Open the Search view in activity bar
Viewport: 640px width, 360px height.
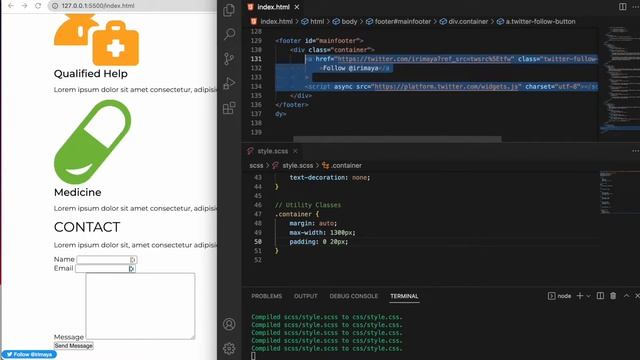229,34
